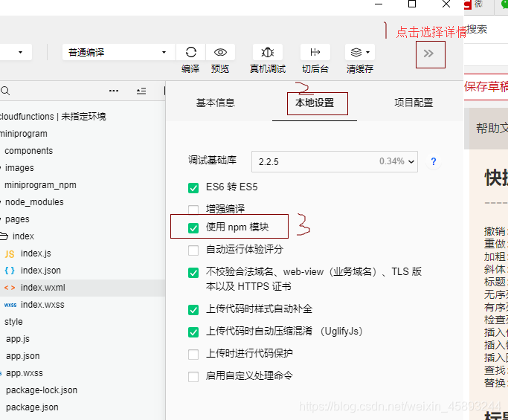Click the 增强编译 label text

coord(225,209)
